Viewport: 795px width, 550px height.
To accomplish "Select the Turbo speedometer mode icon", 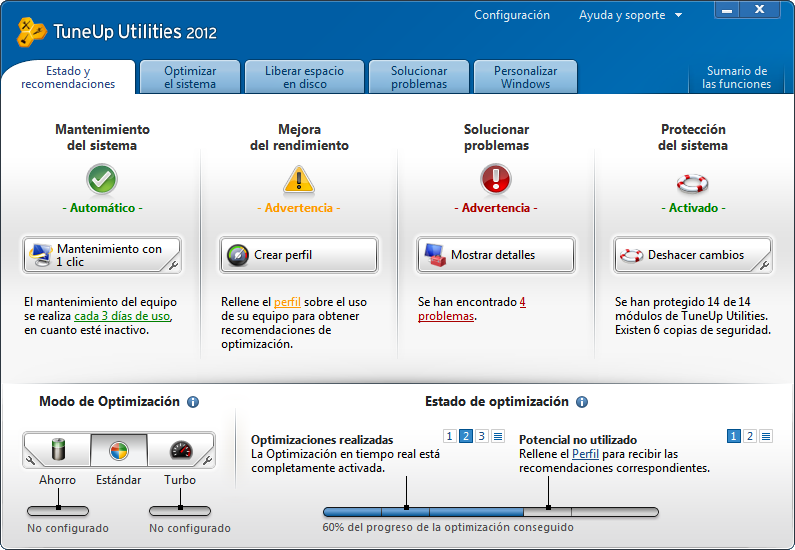I will (x=181, y=450).
